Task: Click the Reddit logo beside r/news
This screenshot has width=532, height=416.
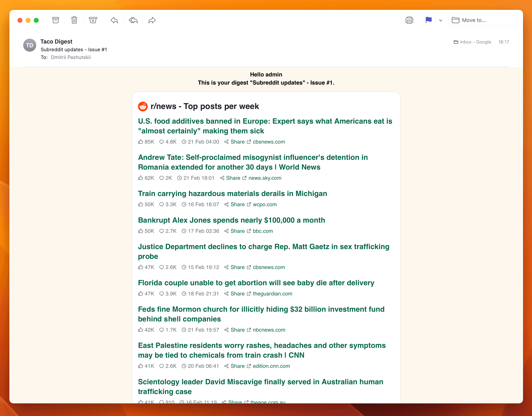Action: [x=143, y=106]
